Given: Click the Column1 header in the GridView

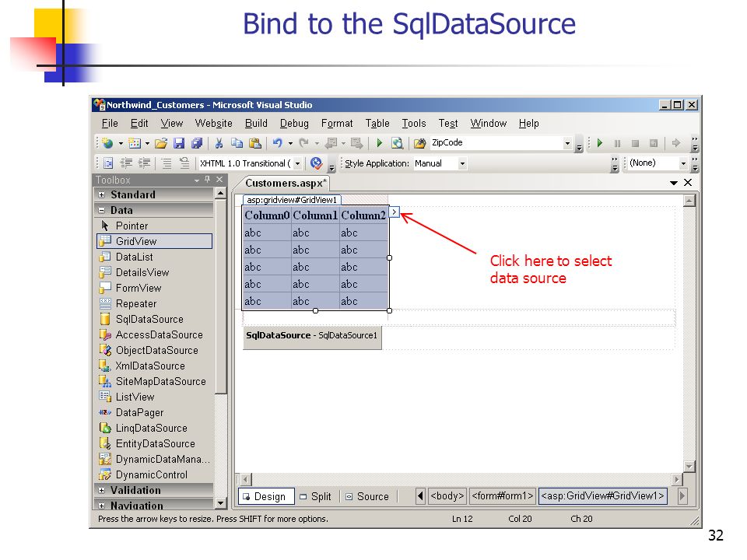Looking at the screenshot, I should point(315,215).
